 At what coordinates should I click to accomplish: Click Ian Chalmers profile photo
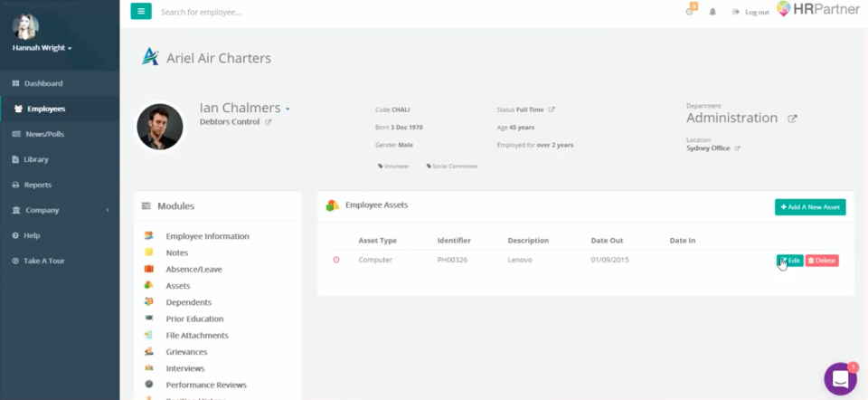tap(160, 126)
